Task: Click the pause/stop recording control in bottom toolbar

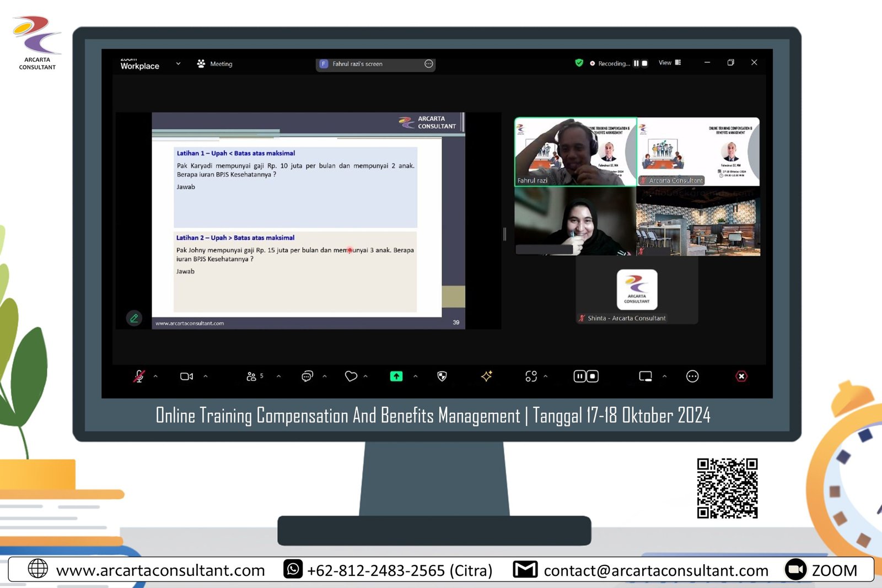Action: [x=586, y=376]
